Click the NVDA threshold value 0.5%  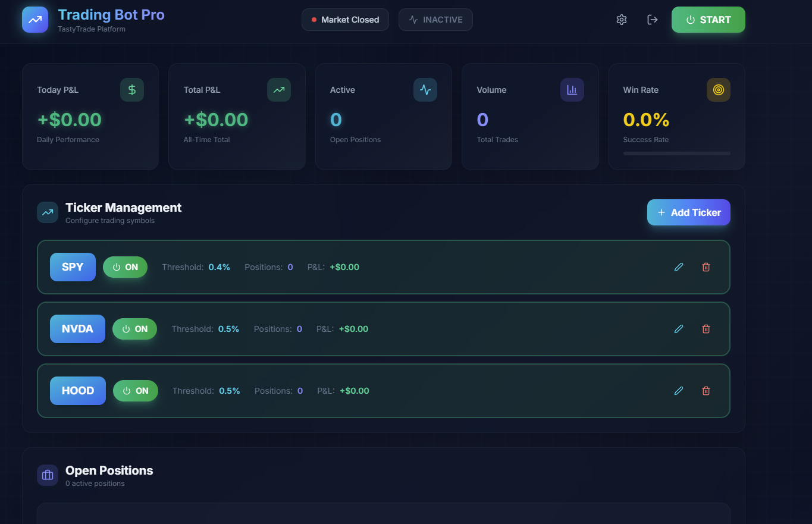pos(228,329)
